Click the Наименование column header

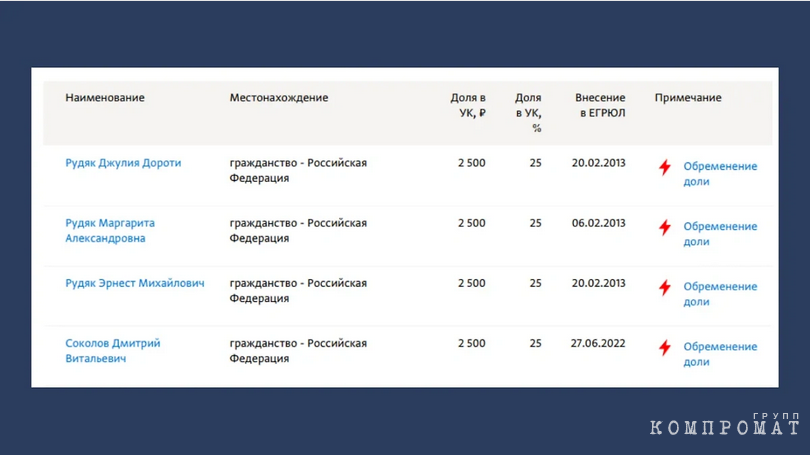(105, 98)
